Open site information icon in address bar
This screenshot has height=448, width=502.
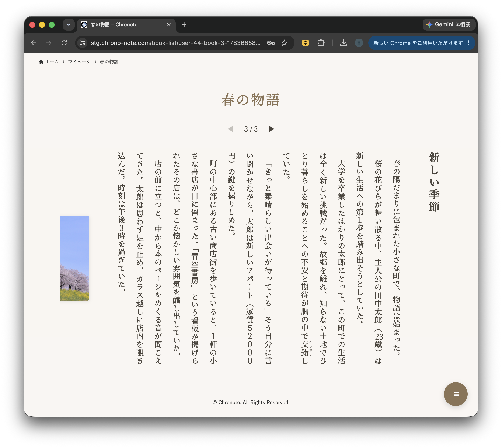click(x=83, y=43)
